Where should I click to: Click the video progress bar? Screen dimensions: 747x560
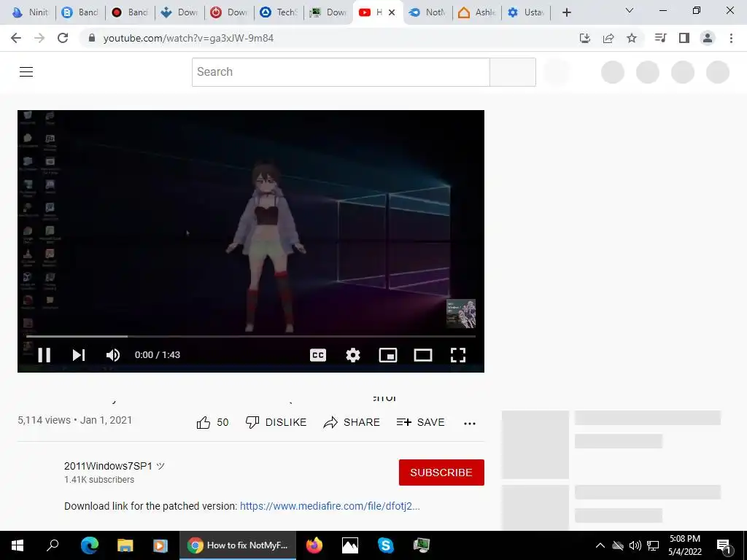(x=251, y=336)
